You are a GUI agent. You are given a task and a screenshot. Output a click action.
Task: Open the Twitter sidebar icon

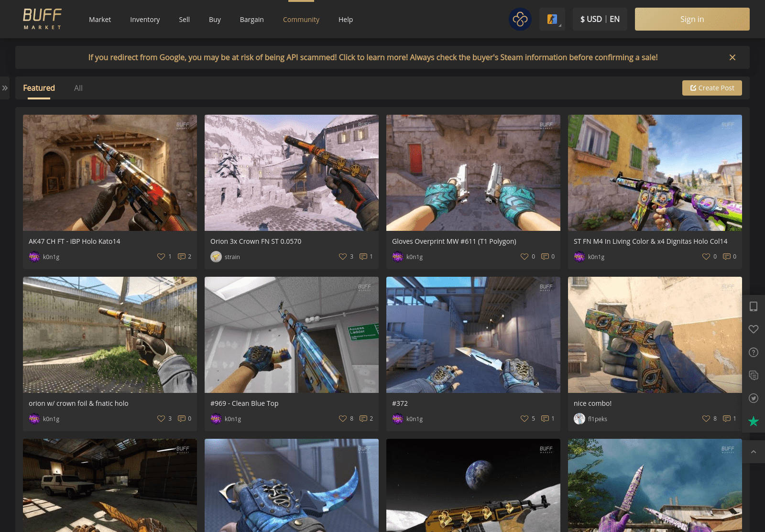pyautogui.click(x=754, y=398)
